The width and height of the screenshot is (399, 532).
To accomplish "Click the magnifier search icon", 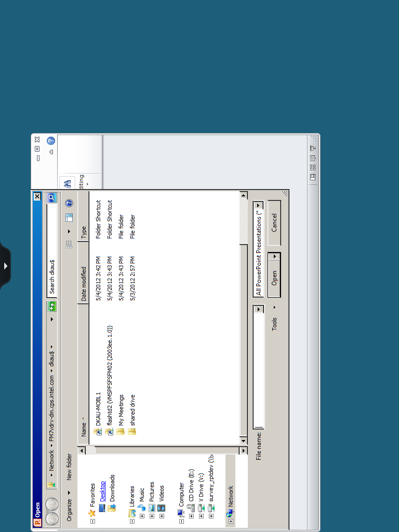I will click(52, 197).
